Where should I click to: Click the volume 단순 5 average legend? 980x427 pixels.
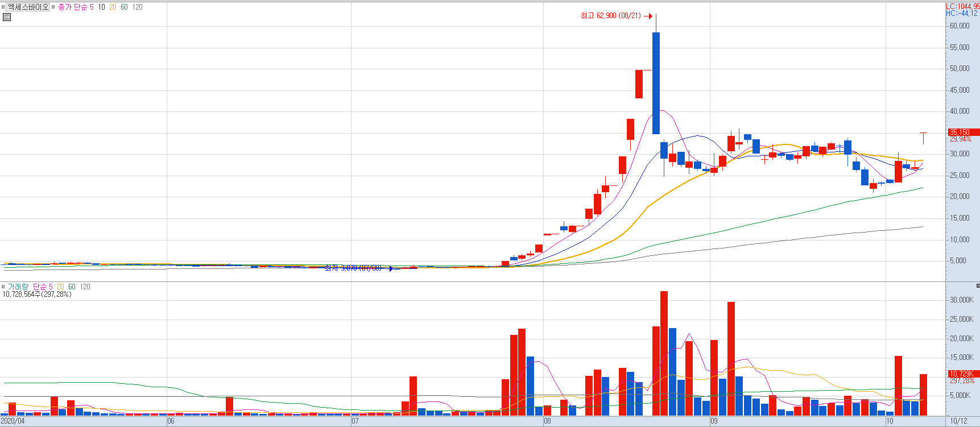pos(43,287)
